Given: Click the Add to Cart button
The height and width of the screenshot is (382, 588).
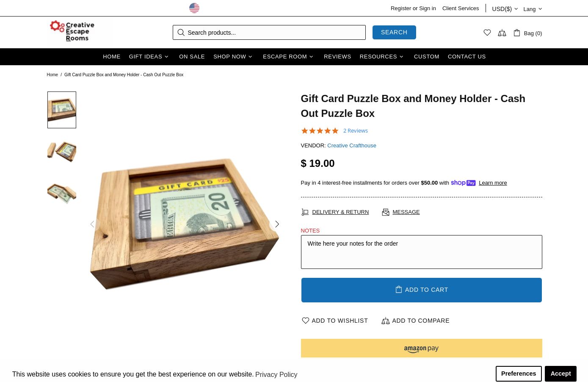Looking at the screenshot, I should point(421,290).
